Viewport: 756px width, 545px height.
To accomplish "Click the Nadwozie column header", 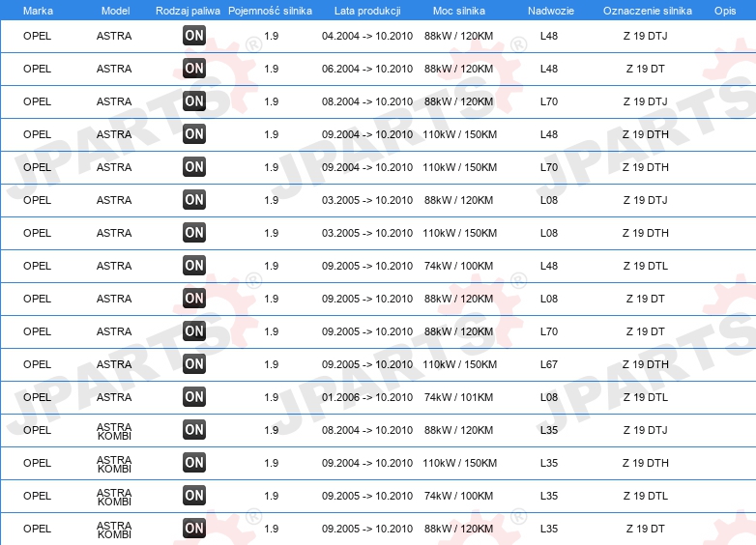I will pyautogui.click(x=551, y=11).
